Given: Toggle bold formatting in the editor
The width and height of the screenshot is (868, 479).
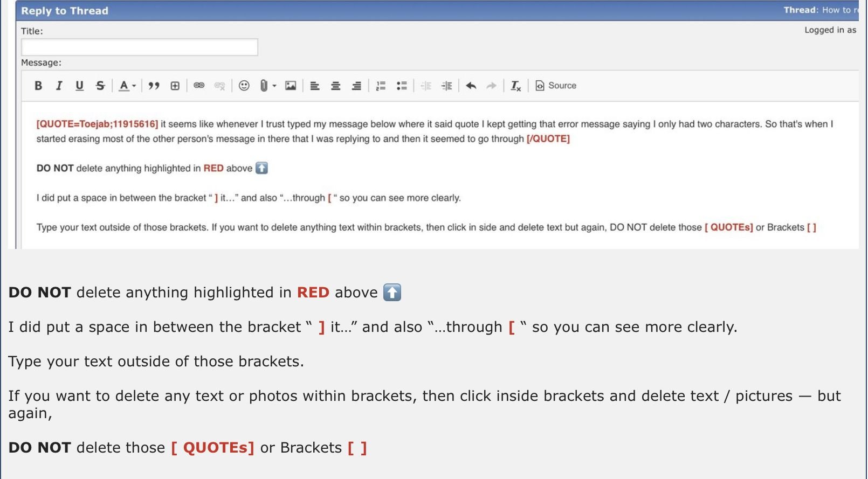Looking at the screenshot, I should 38,86.
